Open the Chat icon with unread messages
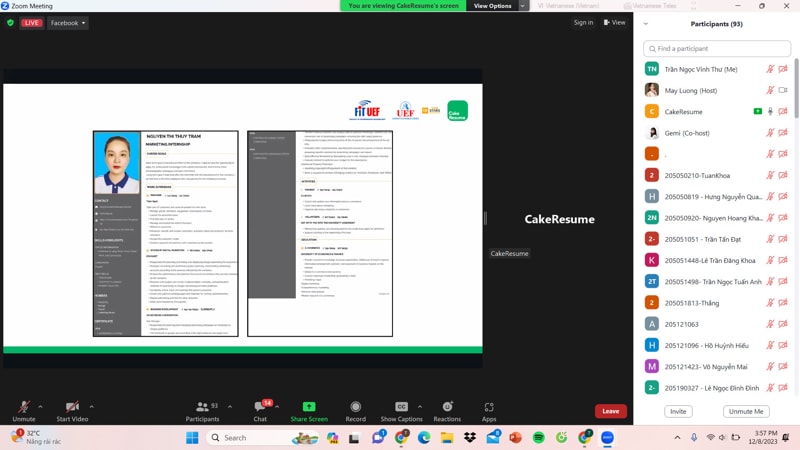The image size is (800, 450). [x=260, y=408]
